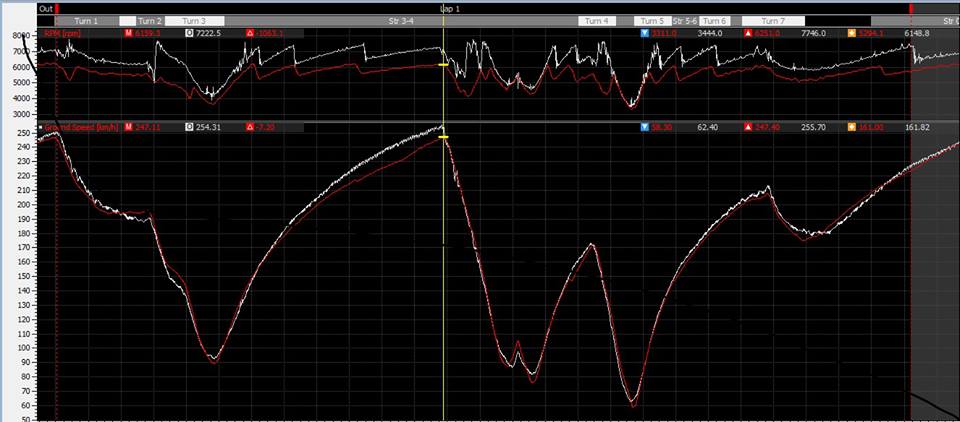Click the red delta icon in Ground Speed row
This screenshot has height=422, width=960.
tap(249, 128)
